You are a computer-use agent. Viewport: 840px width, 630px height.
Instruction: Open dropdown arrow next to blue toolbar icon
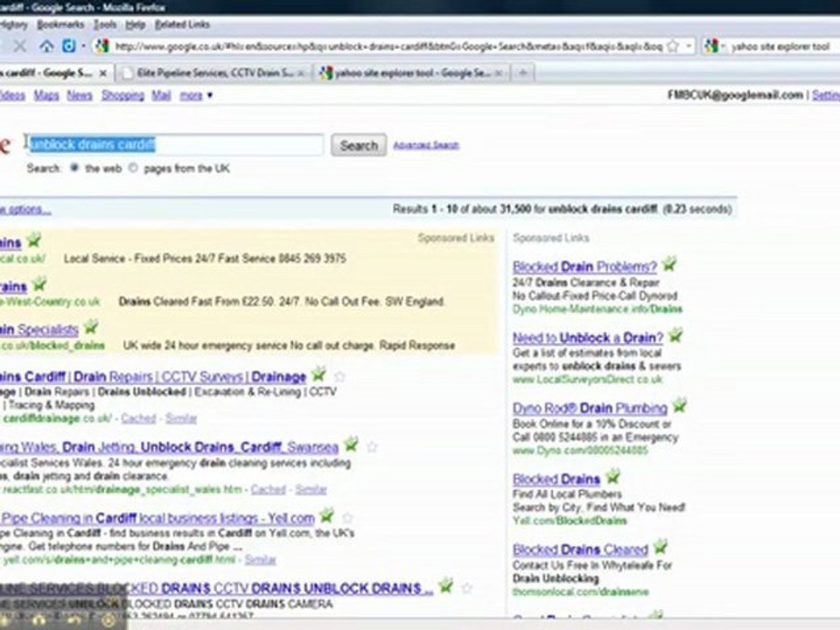click(84, 46)
